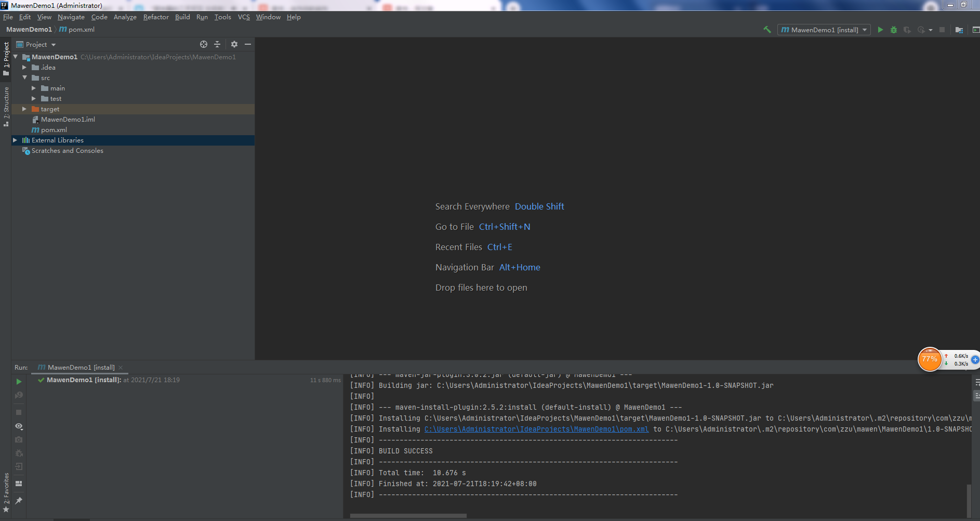This screenshot has height=521, width=980.
Task: Click the pom.xml breadcrumb in navigation bar
Action: pos(77,30)
